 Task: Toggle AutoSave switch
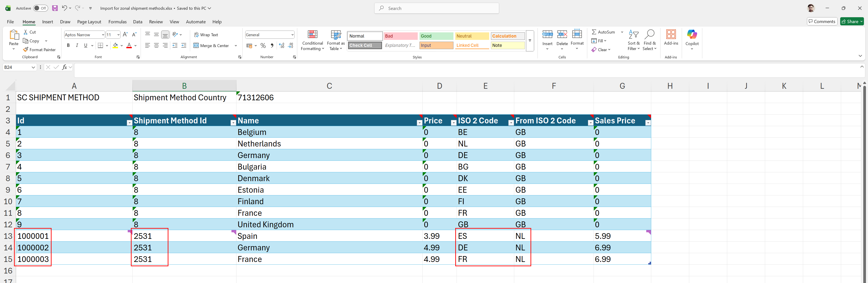pos(40,8)
